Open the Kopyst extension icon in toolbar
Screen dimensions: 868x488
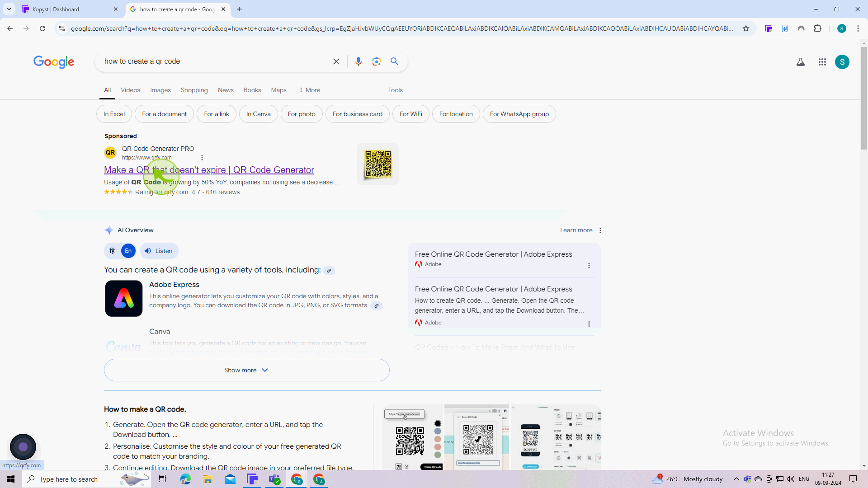click(x=769, y=28)
